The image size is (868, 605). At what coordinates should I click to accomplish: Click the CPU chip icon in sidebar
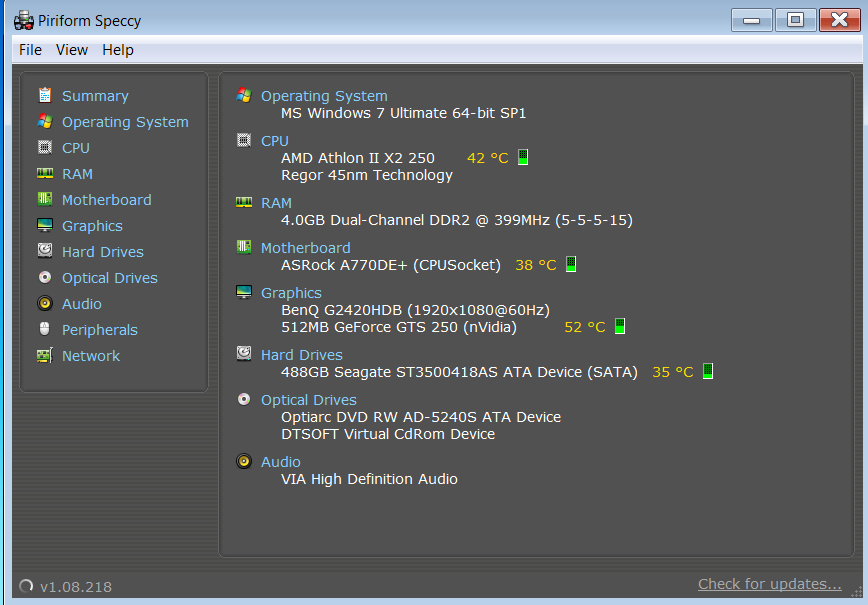(45, 147)
